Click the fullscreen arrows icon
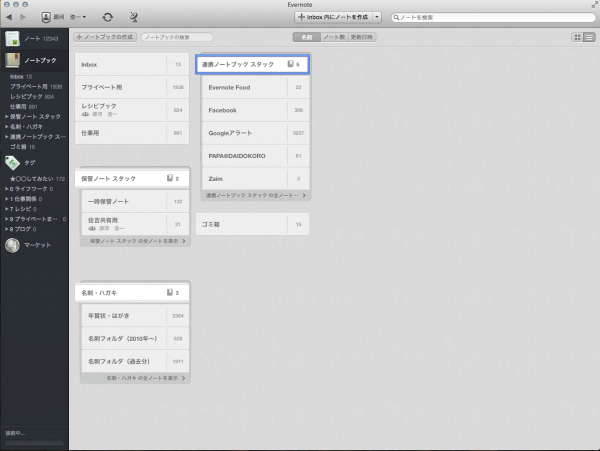Viewport: 600px width, 451px height. tap(594, 5)
